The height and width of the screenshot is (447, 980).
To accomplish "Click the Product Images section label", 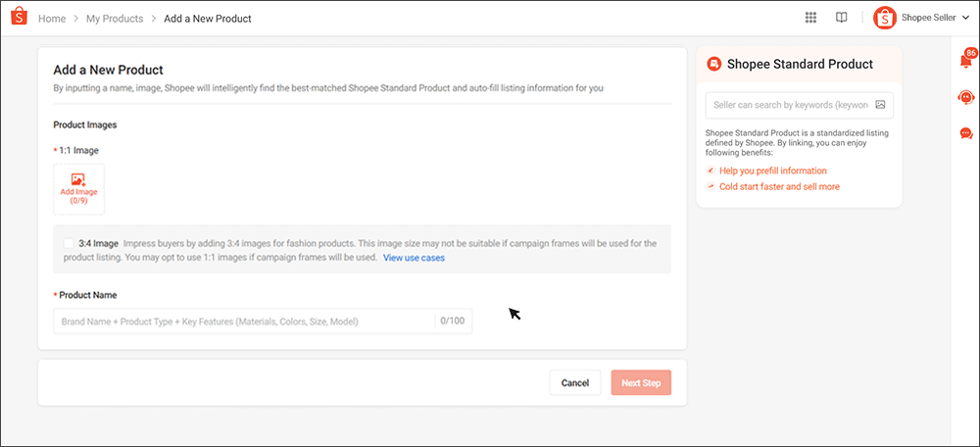I will (85, 124).
